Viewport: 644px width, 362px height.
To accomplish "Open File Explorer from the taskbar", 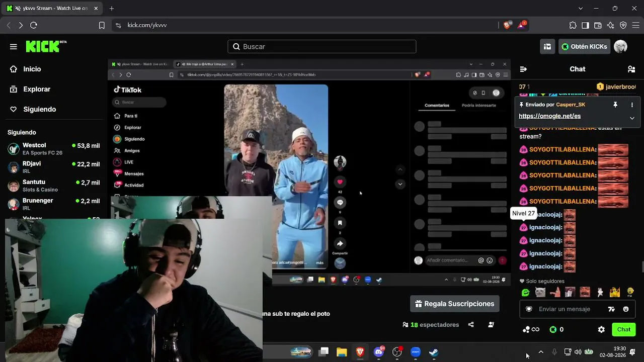I will click(x=342, y=352).
